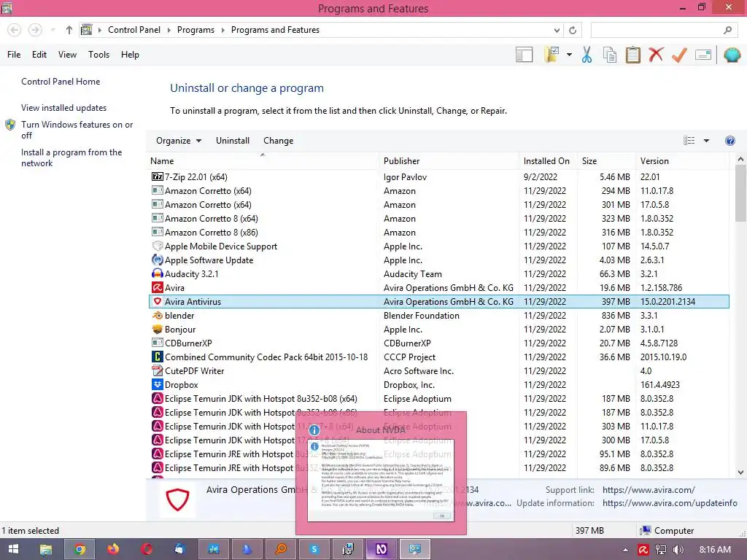Open the Edit menu

39,55
